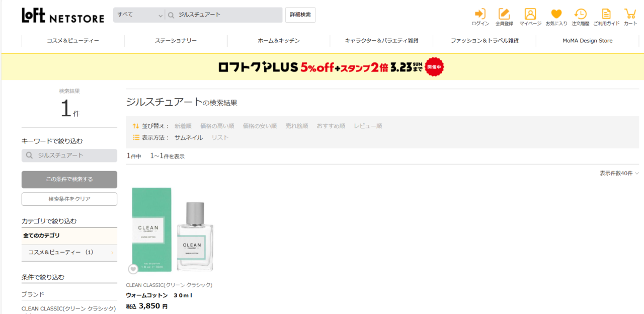Screen dimensions: 644x314
Task: Add Warm Cotton product to favorites heart
Action: [133, 269]
